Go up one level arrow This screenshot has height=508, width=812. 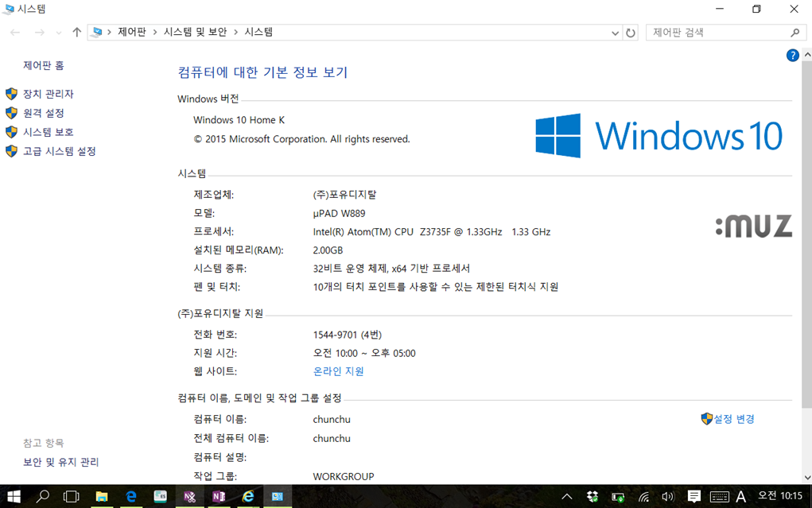pyautogui.click(x=76, y=32)
